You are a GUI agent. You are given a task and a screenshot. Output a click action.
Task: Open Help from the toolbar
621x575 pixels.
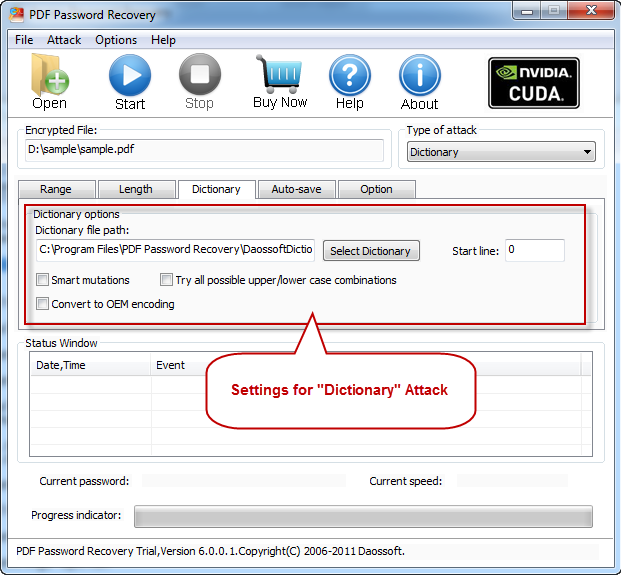pos(350,82)
